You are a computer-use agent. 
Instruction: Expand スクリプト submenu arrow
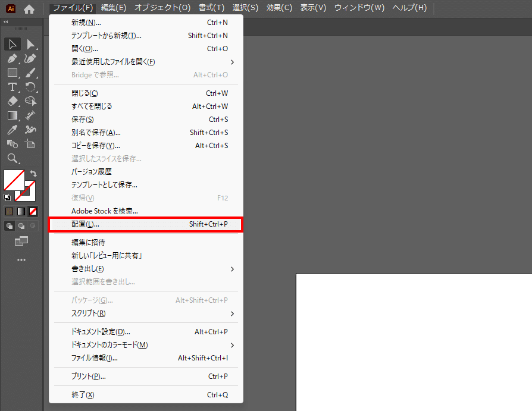[233, 313]
